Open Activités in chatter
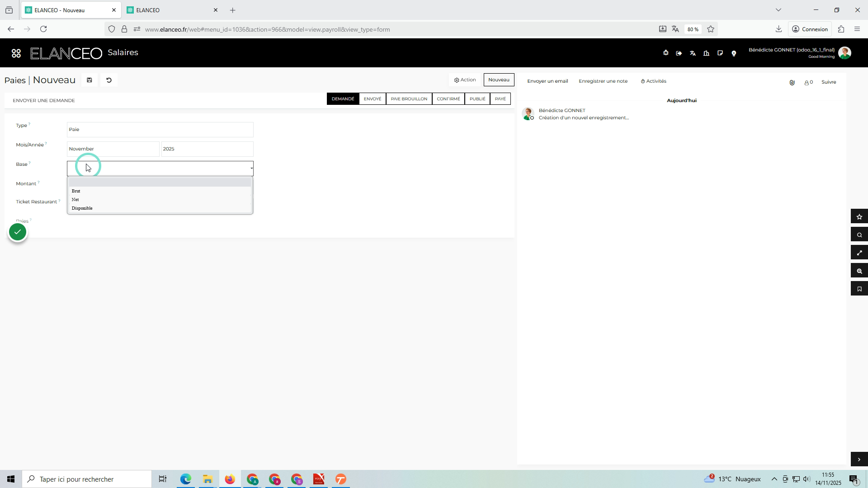Viewport: 868px width, 488px height. (654, 81)
